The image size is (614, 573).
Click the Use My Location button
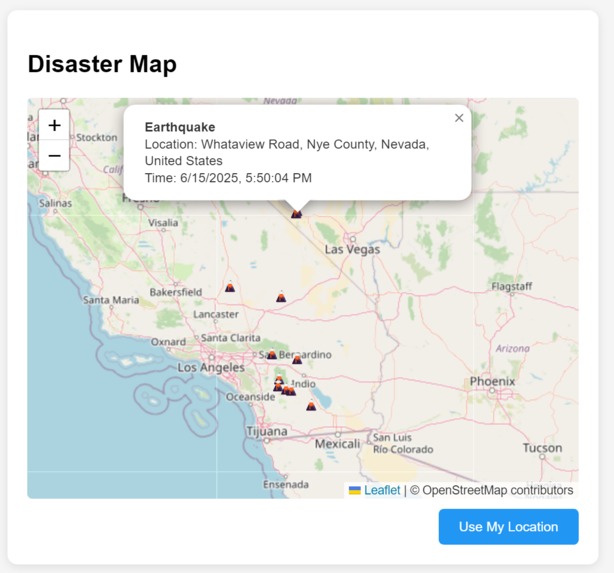[508, 526]
